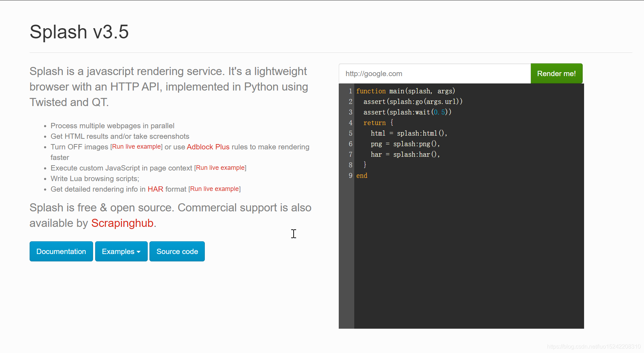Run live example for HAR rendering info
644x353 pixels.
pos(215,189)
